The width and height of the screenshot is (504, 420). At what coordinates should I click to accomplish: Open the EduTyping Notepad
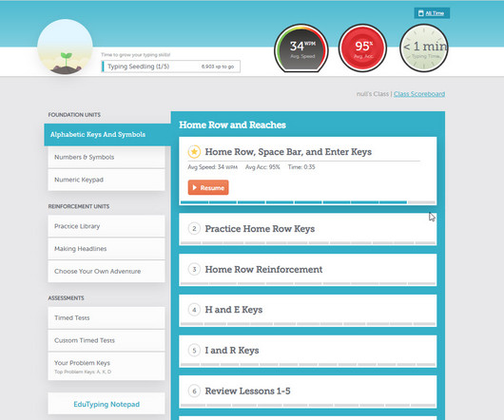[x=107, y=404]
